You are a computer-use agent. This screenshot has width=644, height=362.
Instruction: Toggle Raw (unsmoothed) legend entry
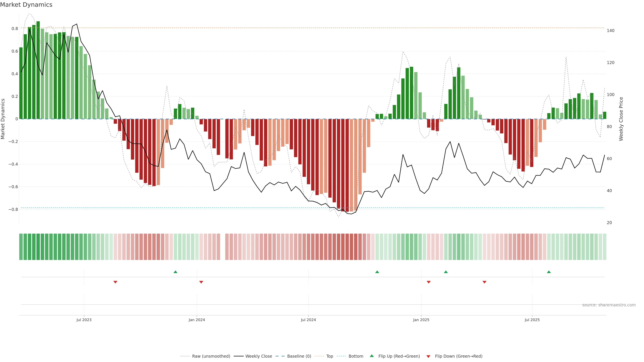point(211,356)
